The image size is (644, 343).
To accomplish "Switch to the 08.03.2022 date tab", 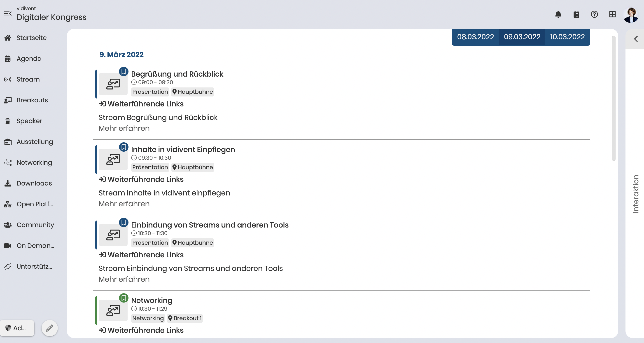I will click(475, 37).
